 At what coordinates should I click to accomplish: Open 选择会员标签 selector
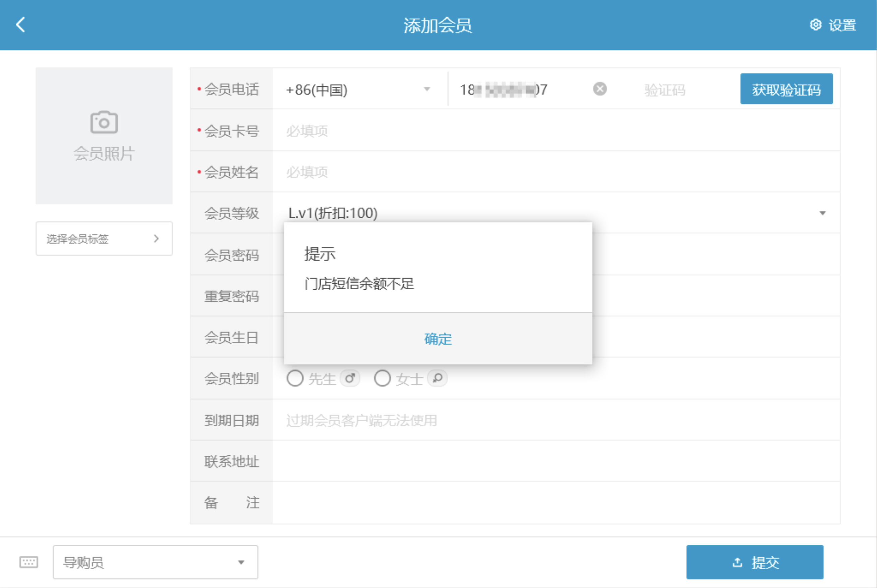coord(104,238)
